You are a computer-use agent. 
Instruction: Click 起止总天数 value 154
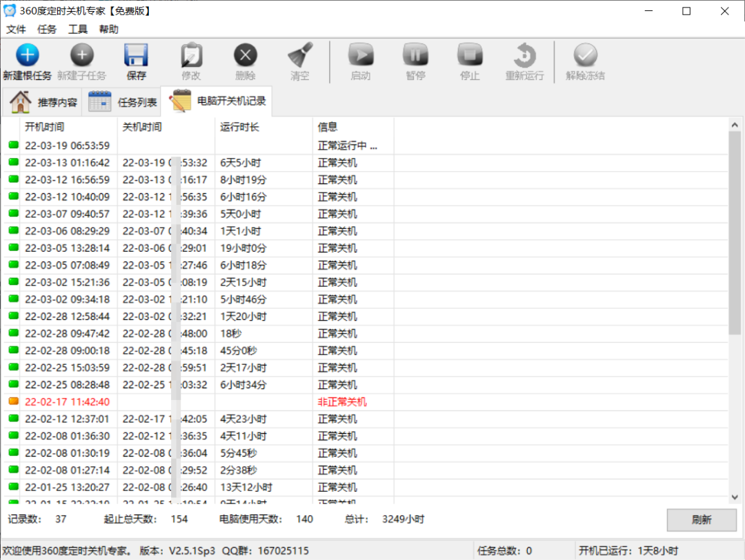179,519
